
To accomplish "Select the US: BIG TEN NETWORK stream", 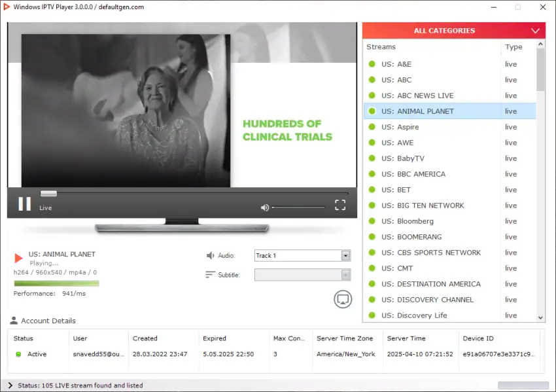I will 449,205.
